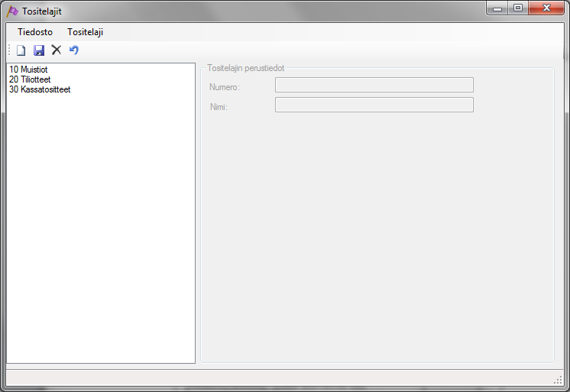570x392 pixels.
Task: Click the blue undo arrow icon
Action: (74, 50)
